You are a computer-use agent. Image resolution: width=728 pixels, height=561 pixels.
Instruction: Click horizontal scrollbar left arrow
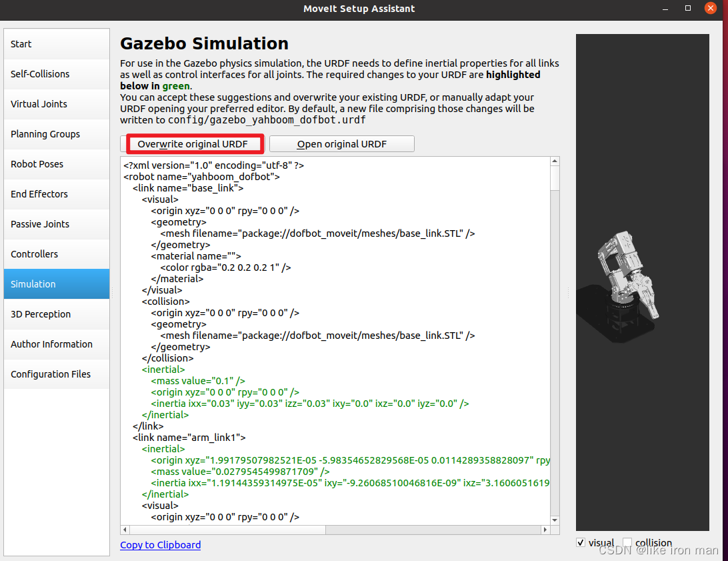pyautogui.click(x=125, y=530)
